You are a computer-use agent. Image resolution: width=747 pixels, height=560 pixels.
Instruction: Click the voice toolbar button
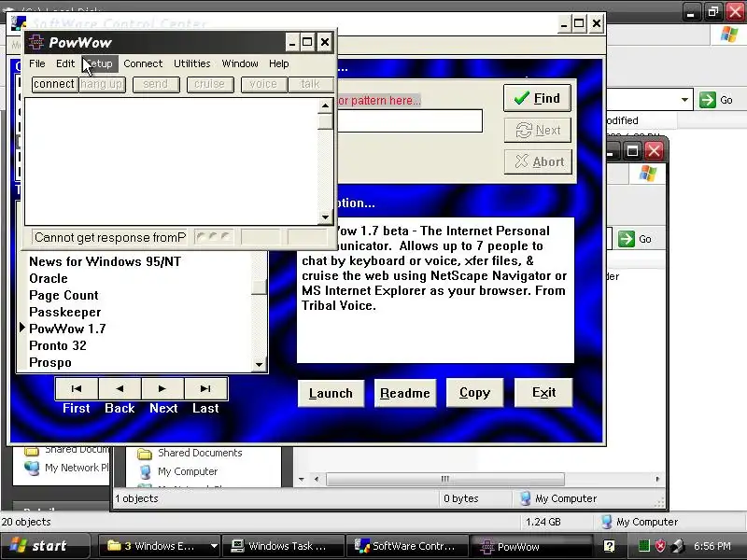263,84
